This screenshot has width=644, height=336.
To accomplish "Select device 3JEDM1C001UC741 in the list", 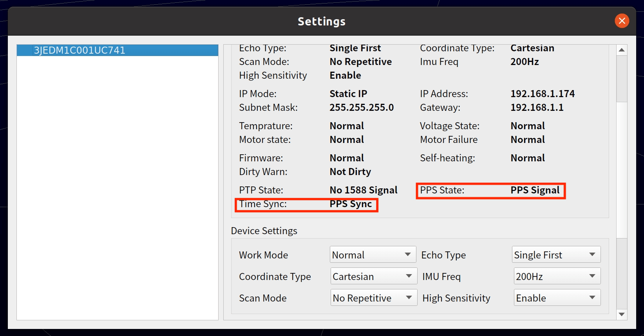I will point(80,50).
